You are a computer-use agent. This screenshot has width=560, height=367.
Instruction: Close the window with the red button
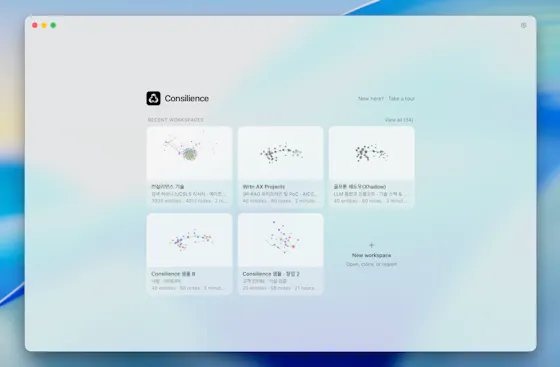pyautogui.click(x=35, y=25)
